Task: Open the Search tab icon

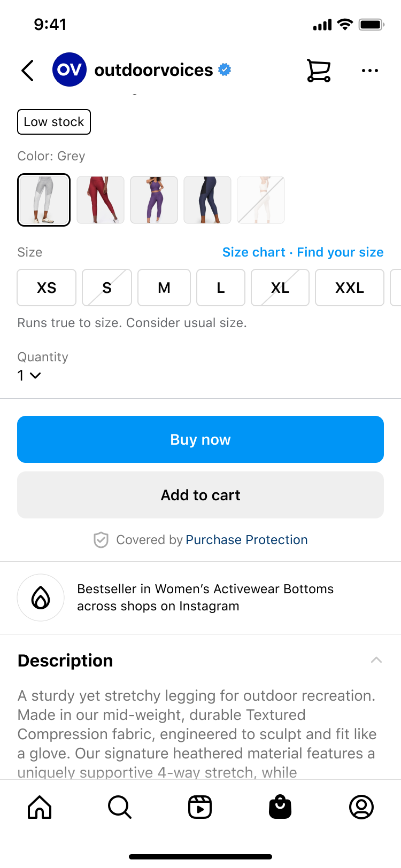Action: point(120,807)
